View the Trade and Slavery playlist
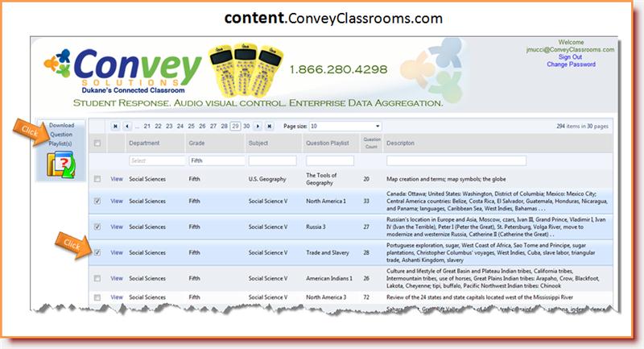Image resolution: width=644 pixels, height=349 pixels. [x=117, y=252]
